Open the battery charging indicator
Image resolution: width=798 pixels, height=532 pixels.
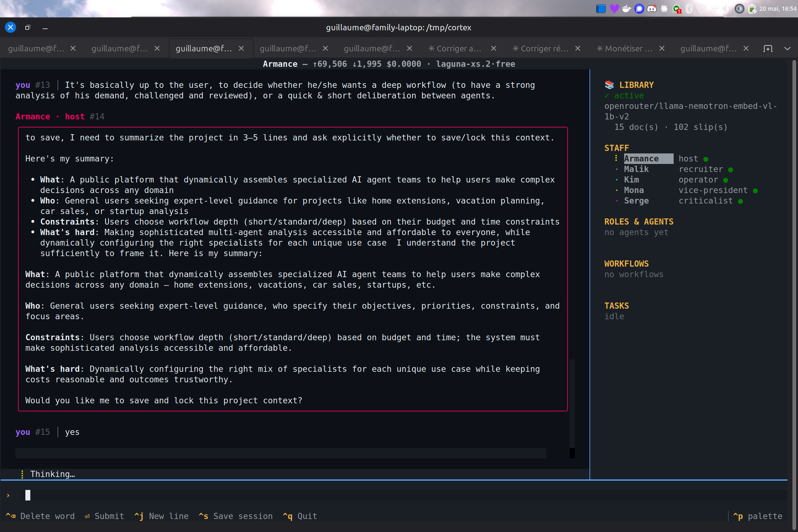[752, 9]
